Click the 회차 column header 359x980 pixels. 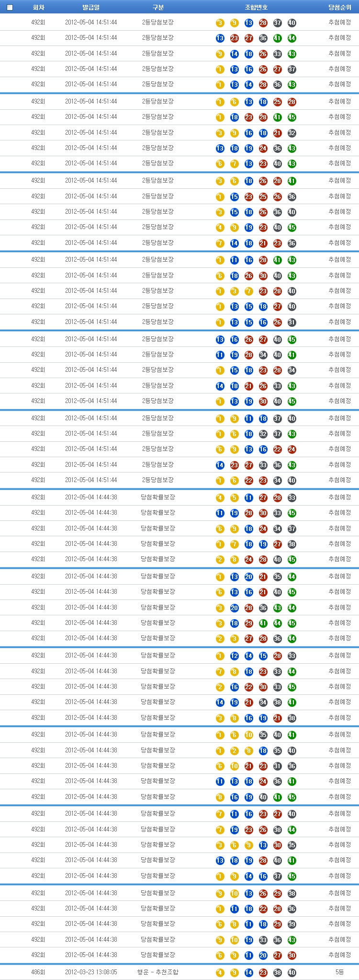(38, 7)
